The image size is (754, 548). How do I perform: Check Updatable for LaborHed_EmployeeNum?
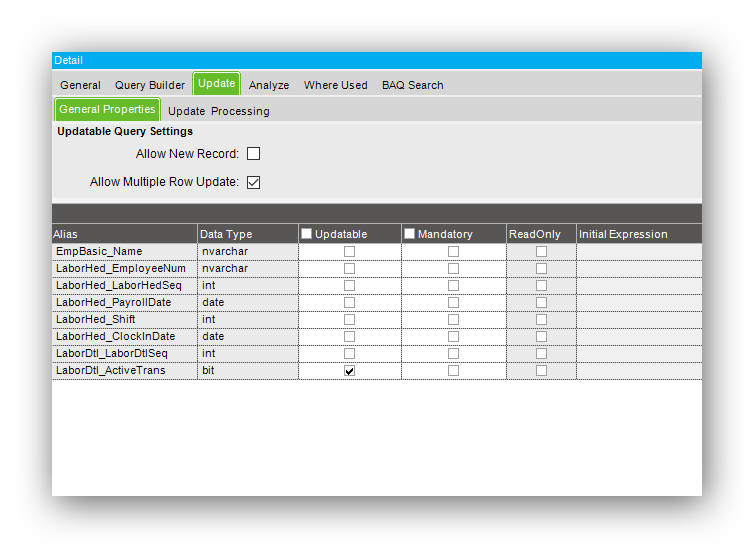click(x=350, y=268)
